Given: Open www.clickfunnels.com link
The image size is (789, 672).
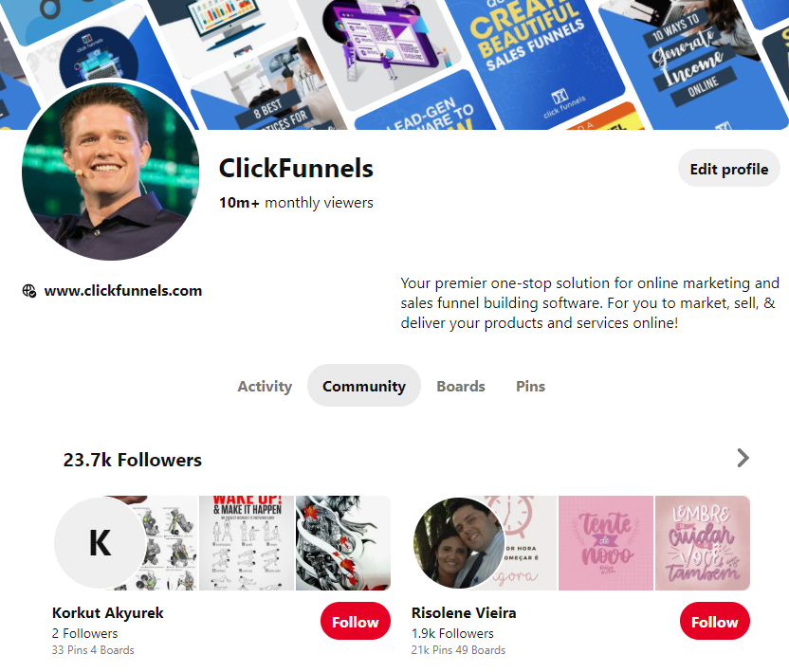Looking at the screenshot, I should (122, 291).
